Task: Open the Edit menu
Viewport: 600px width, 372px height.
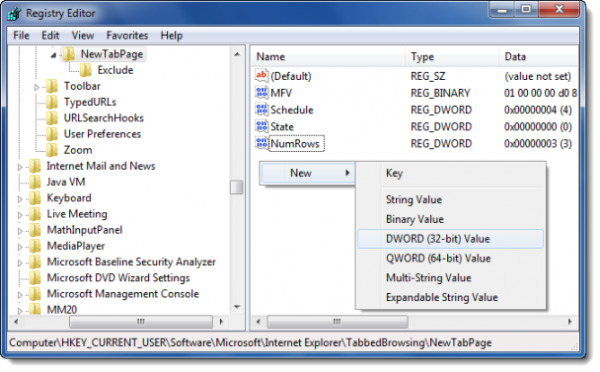Action: tap(50, 36)
